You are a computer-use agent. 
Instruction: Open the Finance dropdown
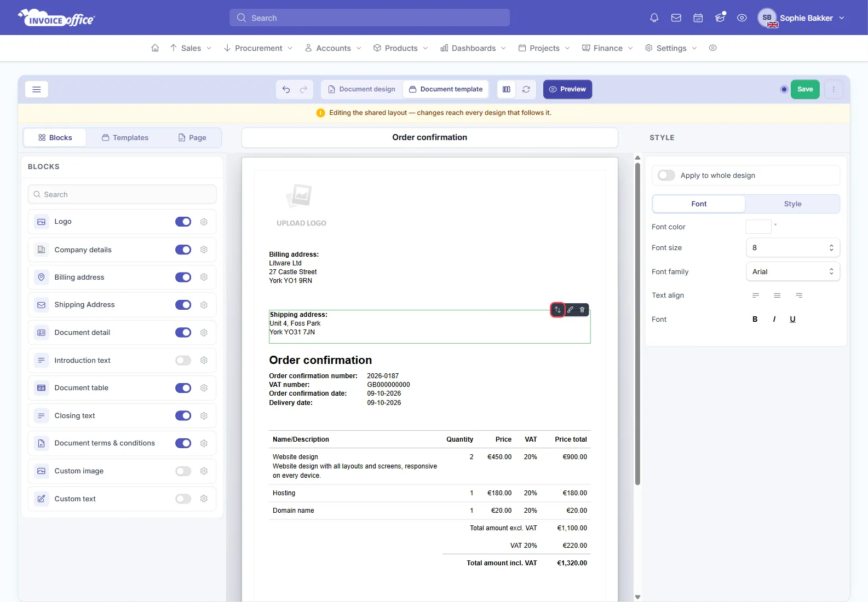607,48
